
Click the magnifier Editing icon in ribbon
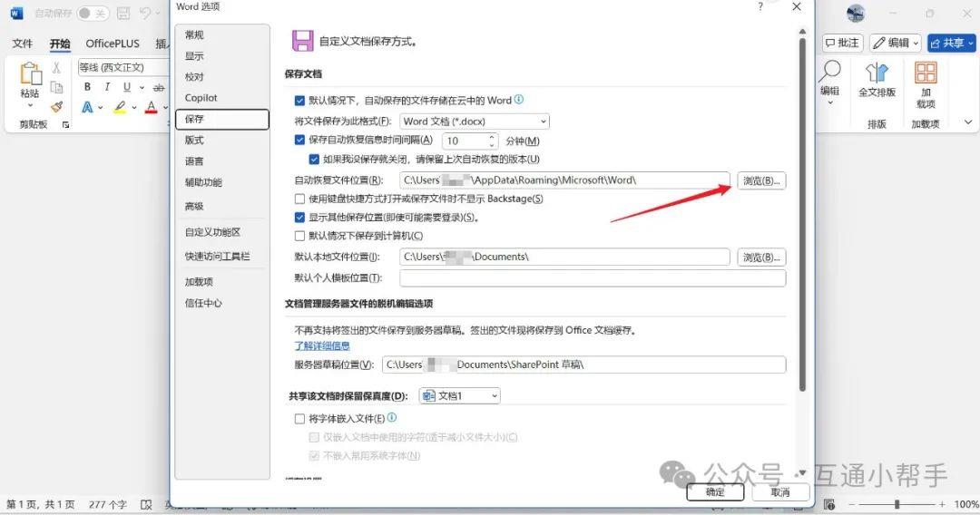830,70
